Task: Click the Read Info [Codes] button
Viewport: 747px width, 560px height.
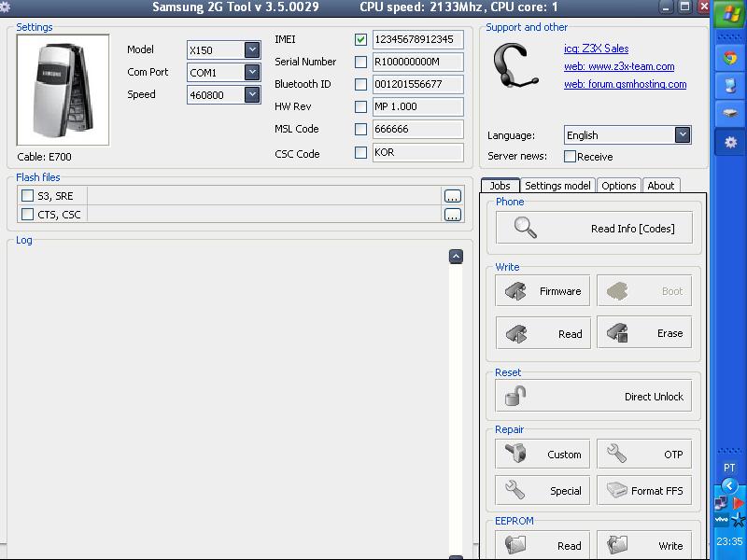Action: [x=594, y=228]
